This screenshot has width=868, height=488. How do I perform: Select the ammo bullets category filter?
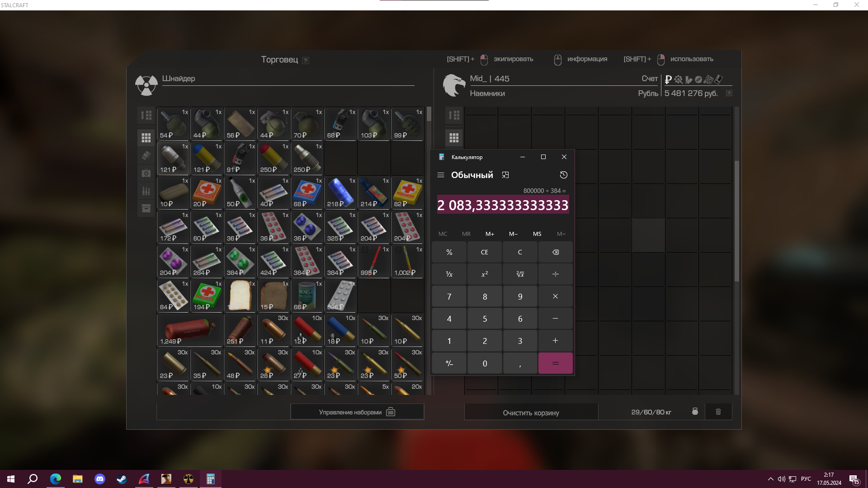pyautogui.click(x=146, y=191)
